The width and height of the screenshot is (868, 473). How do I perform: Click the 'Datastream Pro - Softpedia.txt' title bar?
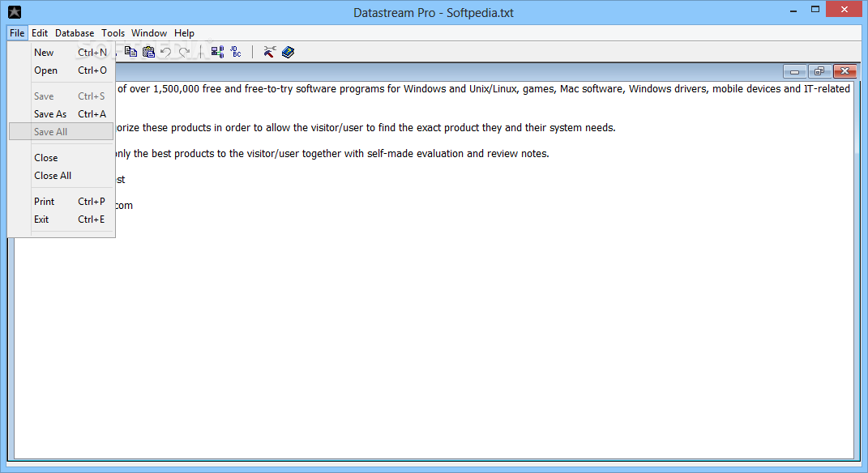[434, 13]
